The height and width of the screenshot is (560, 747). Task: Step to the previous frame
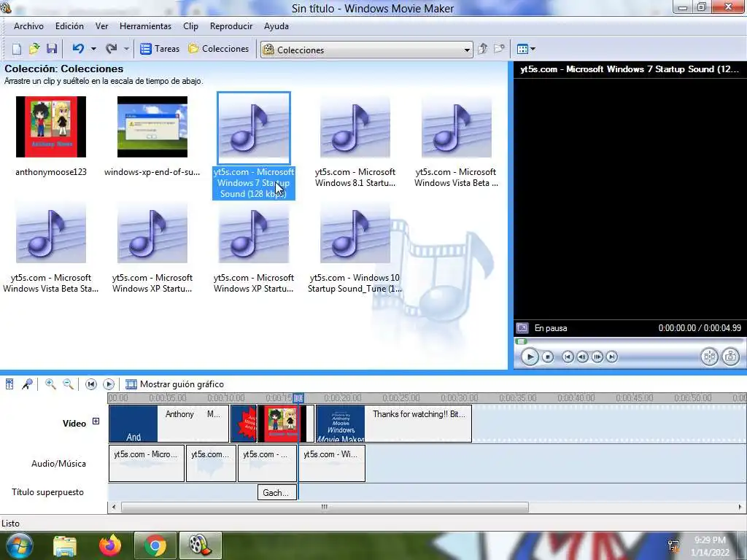pyautogui.click(x=582, y=357)
